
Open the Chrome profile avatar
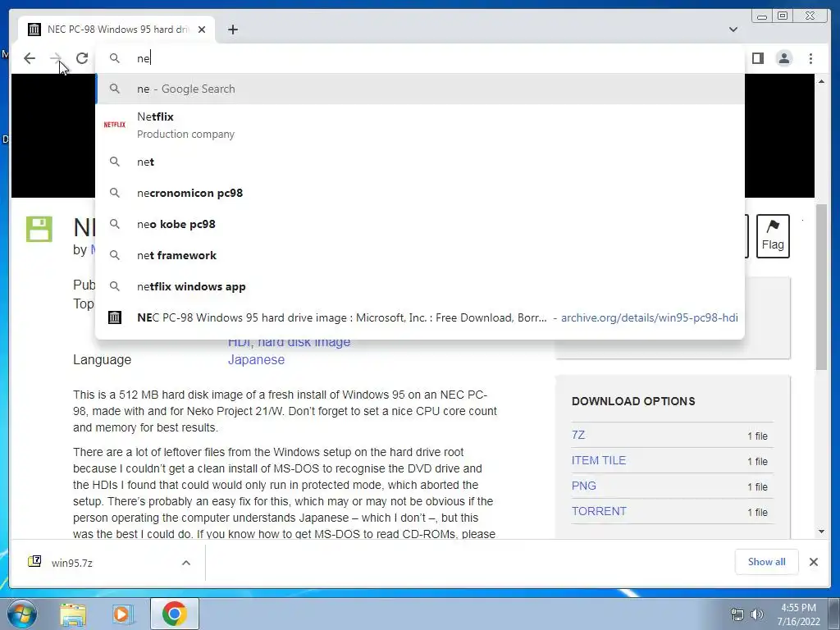[x=783, y=58]
